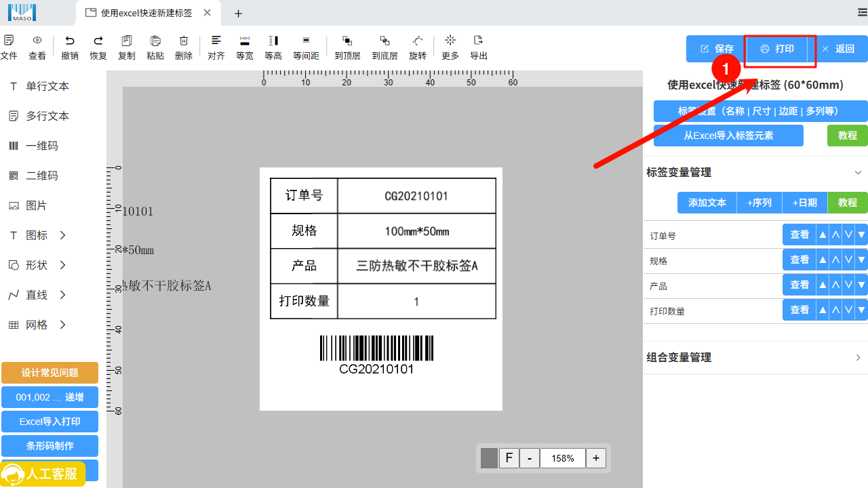Open the hamburger menu at top right
868x488 pixels.
click(x=862, y=12)
